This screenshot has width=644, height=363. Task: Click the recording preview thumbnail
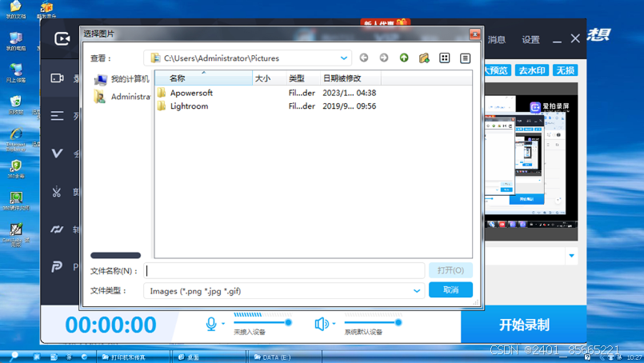coord(531,162)
